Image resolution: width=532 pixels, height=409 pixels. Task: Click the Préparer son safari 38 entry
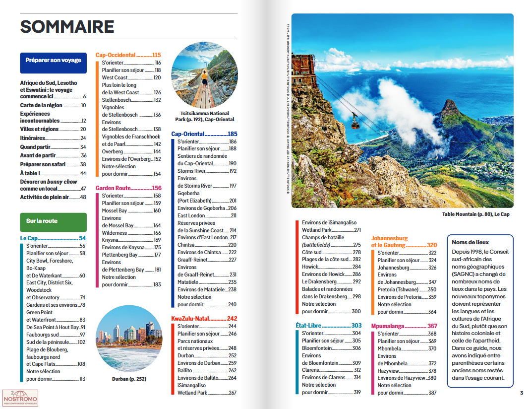point(53,164)
